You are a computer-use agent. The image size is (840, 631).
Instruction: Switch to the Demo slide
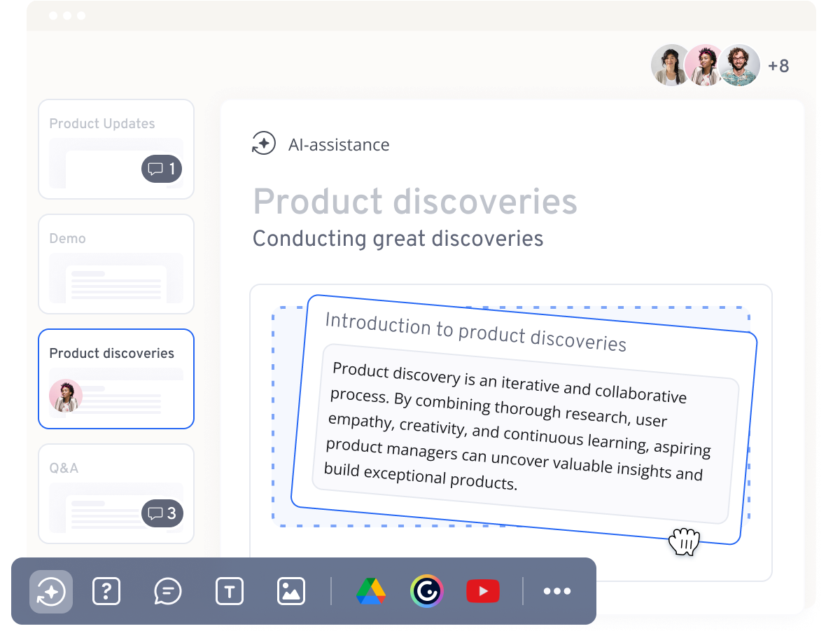click(x=116, y=264)
